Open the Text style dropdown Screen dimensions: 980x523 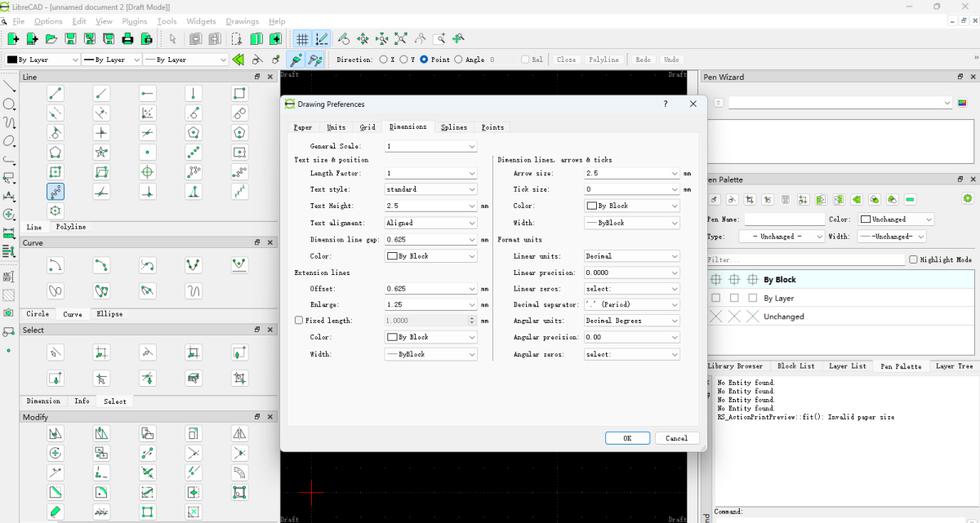[430, 188]
